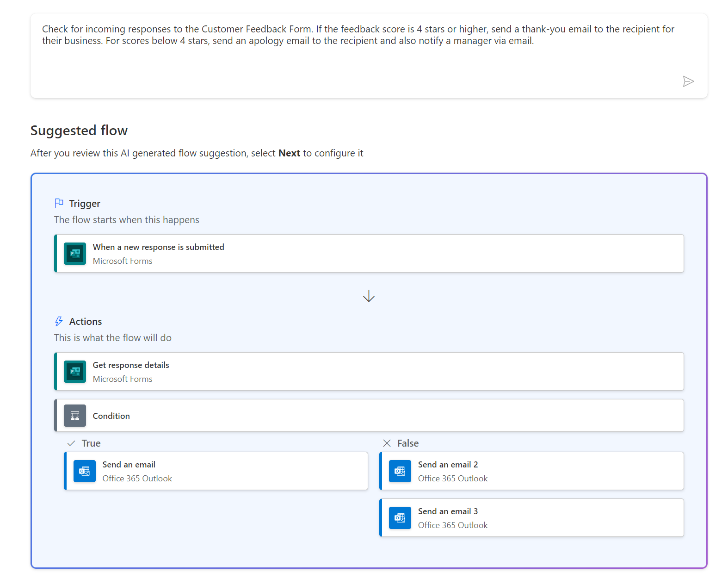Screen dimensions: 728x585
Task: Click the Condition step icon
Action: (x=75, y=416)
